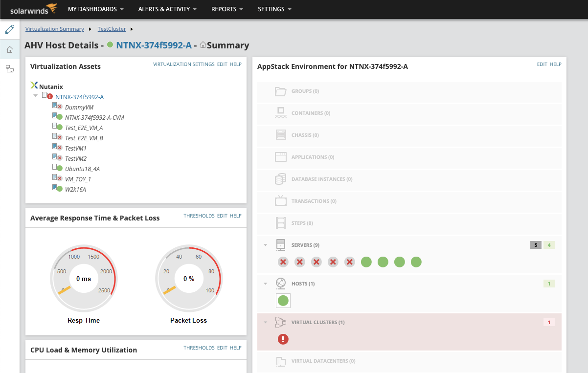The height and width of the screenshot is (373, 588).
Task: Click the green hosts count badge
Action: (x=549, y=284)
